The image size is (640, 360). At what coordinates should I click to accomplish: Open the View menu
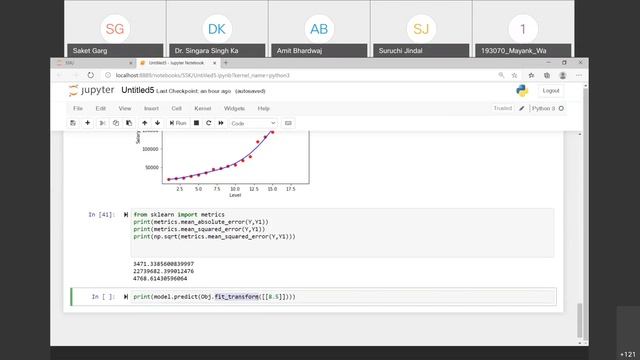click(x=125, y=108)
